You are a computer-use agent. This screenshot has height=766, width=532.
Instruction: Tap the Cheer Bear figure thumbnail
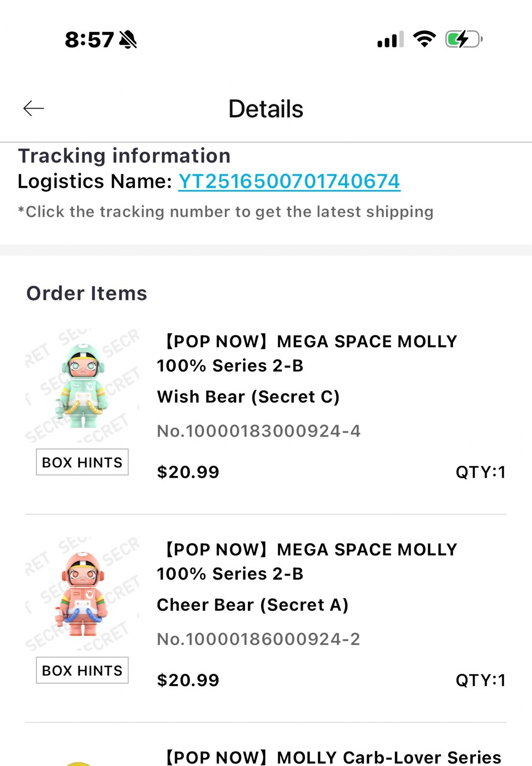83,594
